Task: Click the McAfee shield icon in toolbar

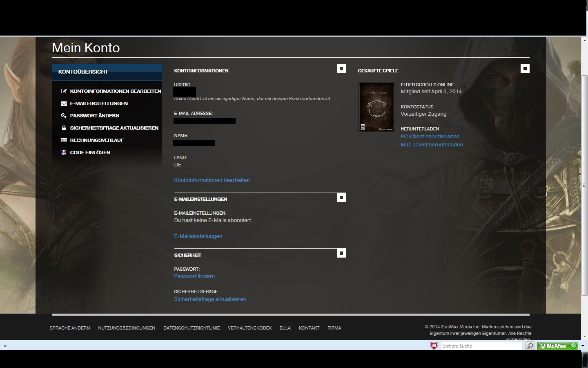Action: pos(434,346)
